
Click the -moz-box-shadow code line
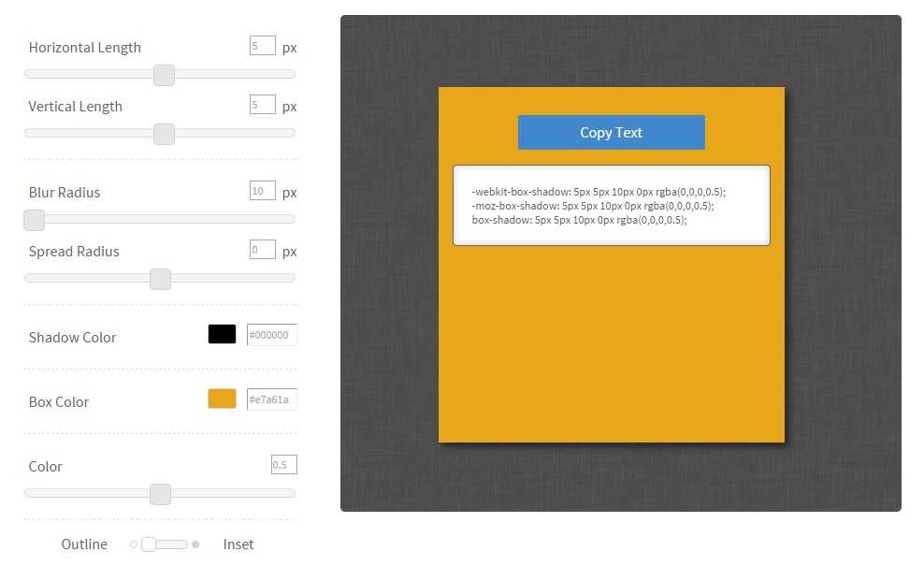[593, 206]
